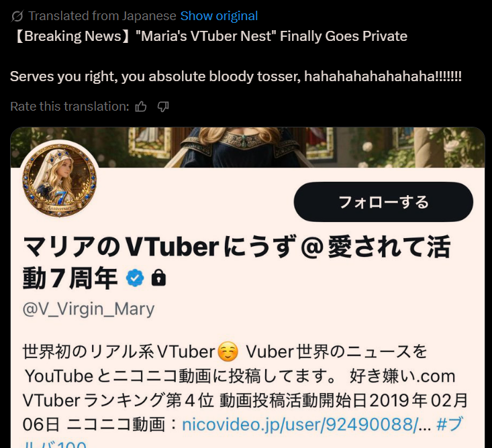
Task: Click the Serves you right tweet line
Action: [x=236, y=76]
